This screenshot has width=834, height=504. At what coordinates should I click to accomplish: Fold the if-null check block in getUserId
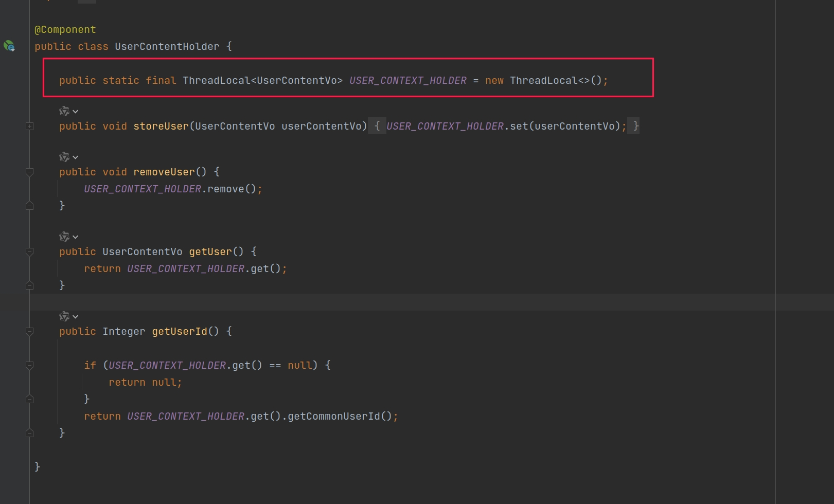30,366
